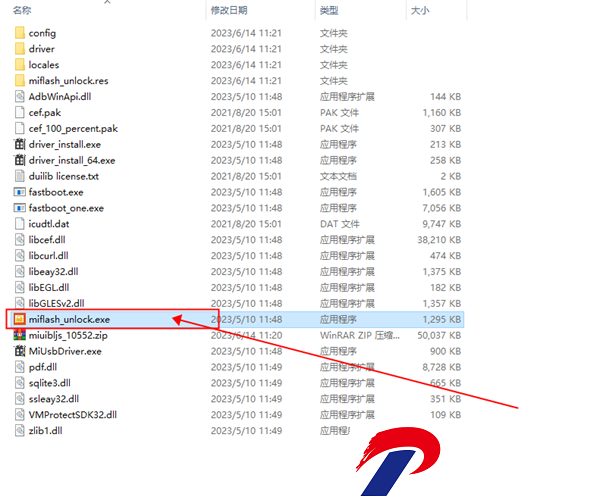
Task: Click the cef_100_percent.pak file icon
Action: 20,129
